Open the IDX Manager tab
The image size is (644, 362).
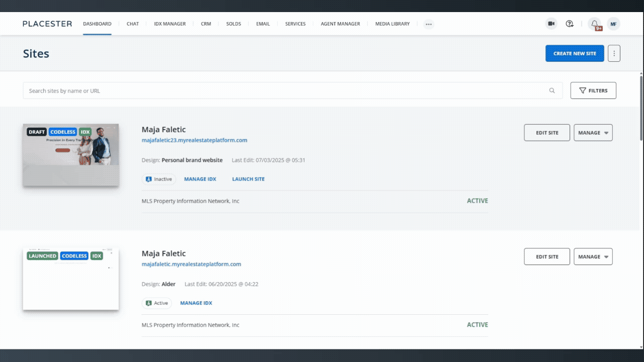pos(170,24)
